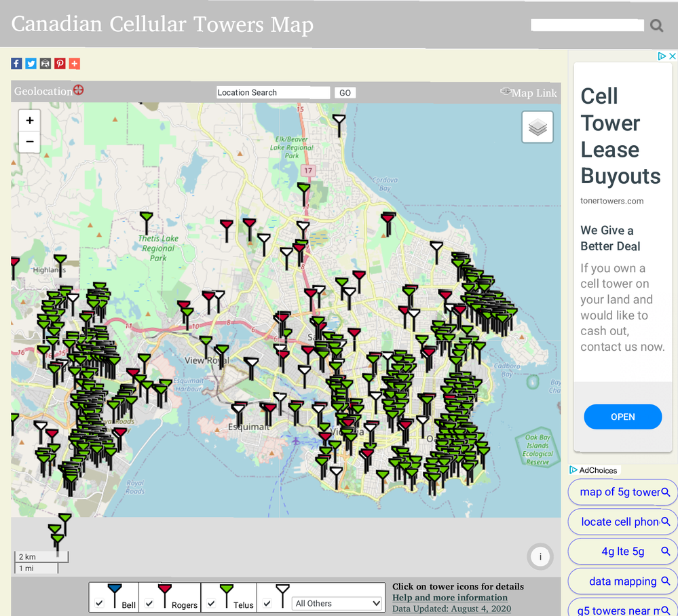Zoom in using the plus control
The height and width of the screenshot is (616, 678).
[29, 120]
